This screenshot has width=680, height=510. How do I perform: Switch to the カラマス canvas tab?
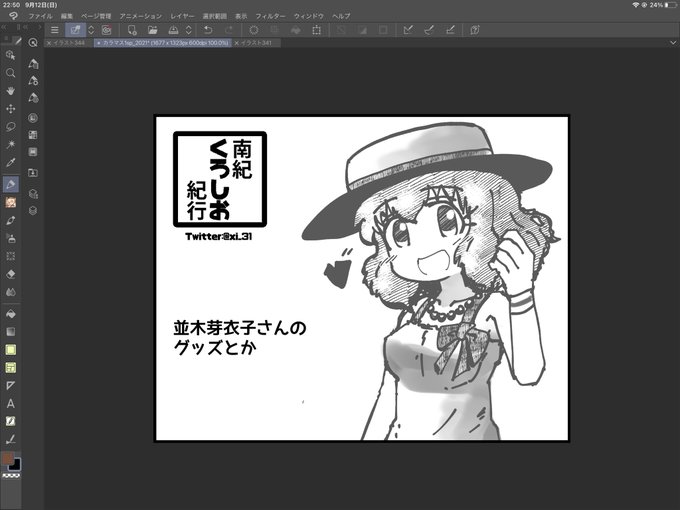[163, 43]
